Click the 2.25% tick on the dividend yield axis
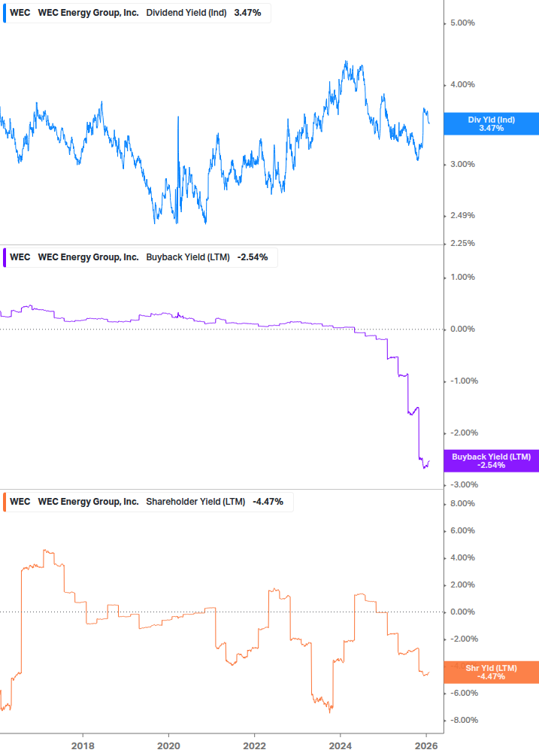 click(462, 244)
